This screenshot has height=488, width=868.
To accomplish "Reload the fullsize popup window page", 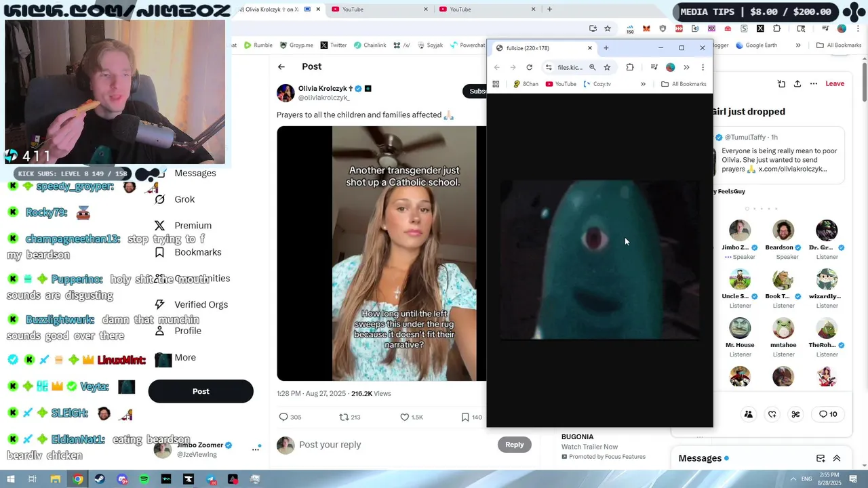I will [529, 67].
